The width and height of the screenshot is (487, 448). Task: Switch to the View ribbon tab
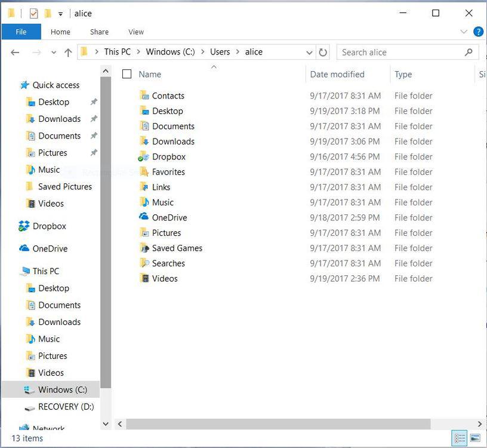point(135,32)
